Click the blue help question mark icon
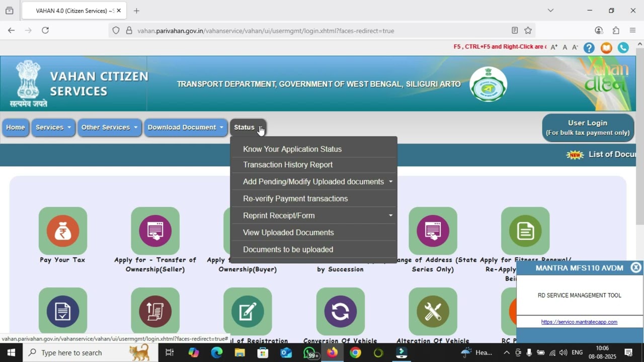644x362 pixels. pos(589,48)
